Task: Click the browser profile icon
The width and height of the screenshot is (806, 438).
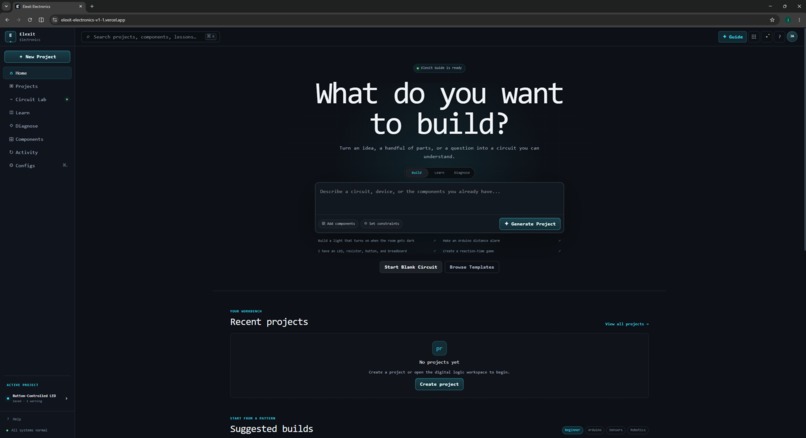Action: click(788, 20)
